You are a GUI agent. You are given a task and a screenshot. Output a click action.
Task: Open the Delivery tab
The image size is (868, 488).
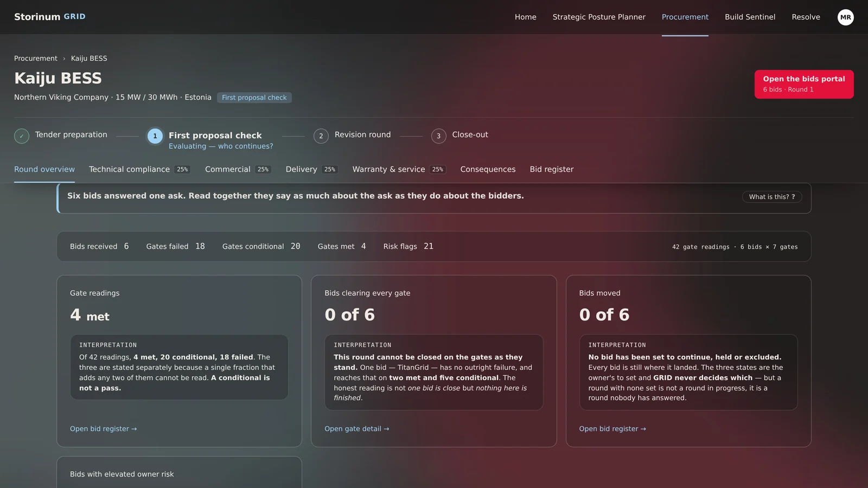pyautogui.click(x=312, y=169)
